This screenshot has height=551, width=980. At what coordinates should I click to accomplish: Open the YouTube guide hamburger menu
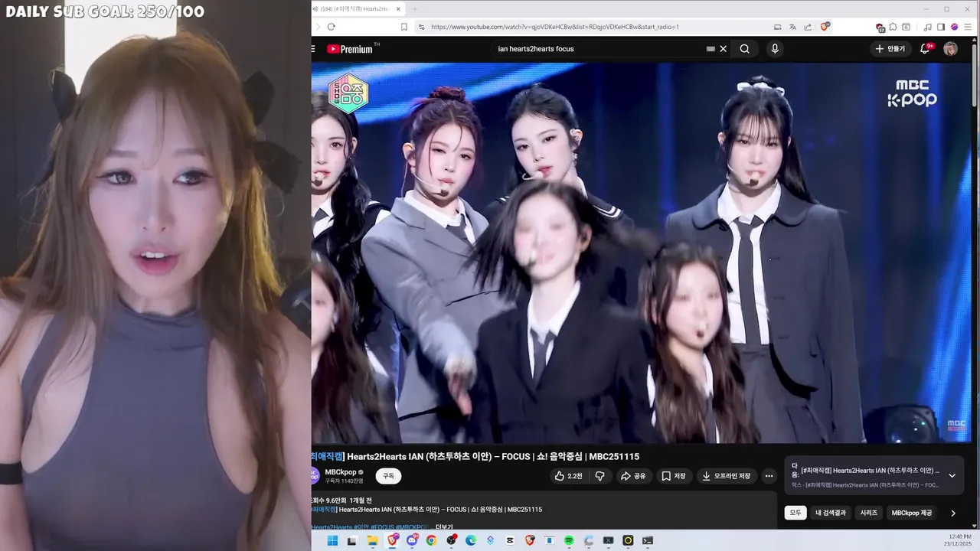[313, 49]
